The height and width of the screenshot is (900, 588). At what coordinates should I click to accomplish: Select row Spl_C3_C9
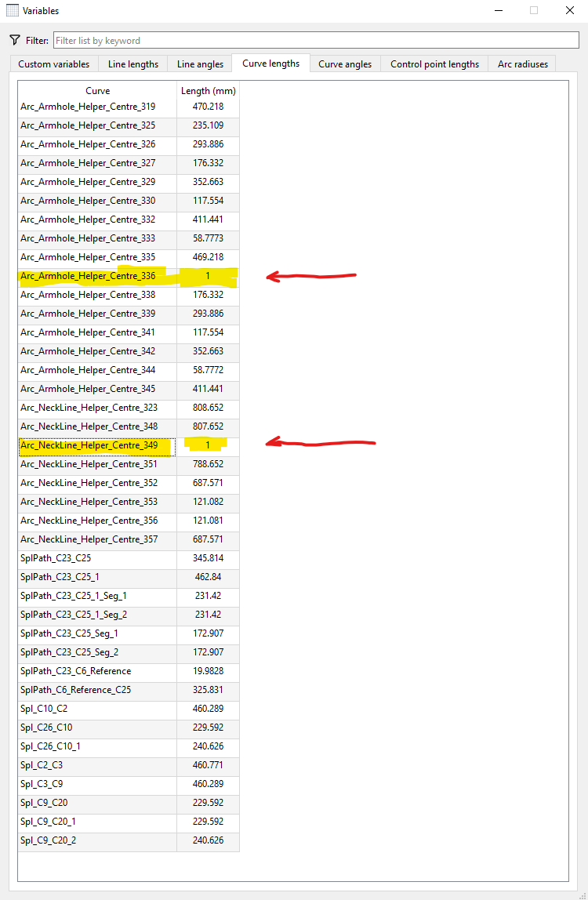[x=129, y=784]
